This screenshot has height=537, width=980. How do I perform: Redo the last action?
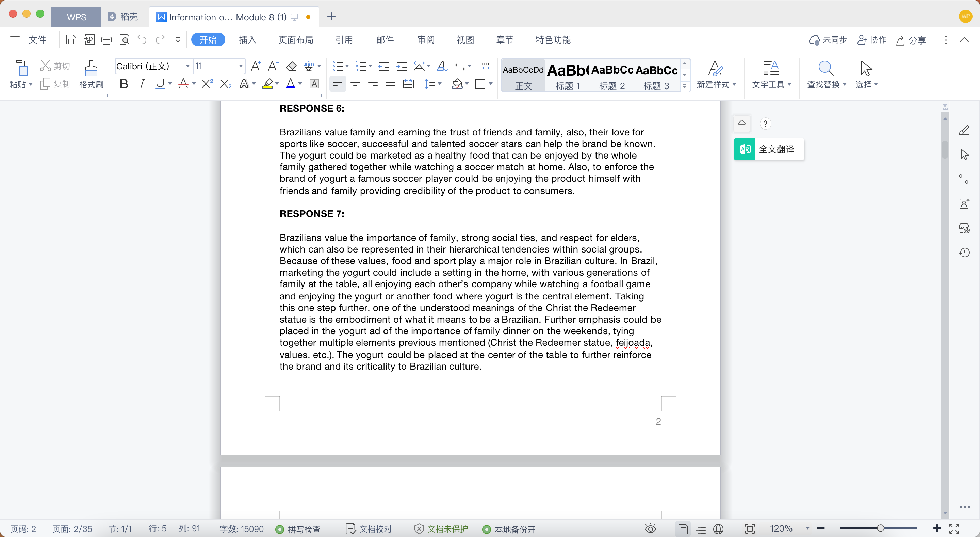tap(160, 39)
